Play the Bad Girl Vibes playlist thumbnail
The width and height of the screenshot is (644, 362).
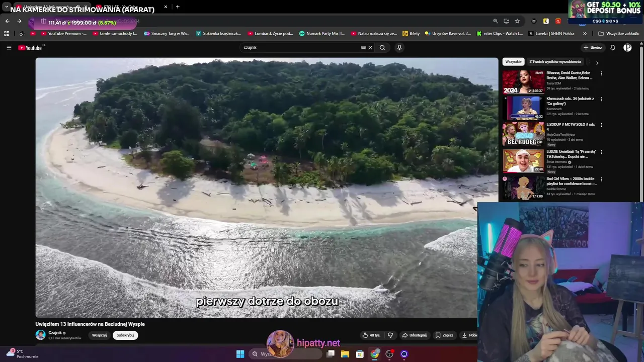[x=523, y=188]
